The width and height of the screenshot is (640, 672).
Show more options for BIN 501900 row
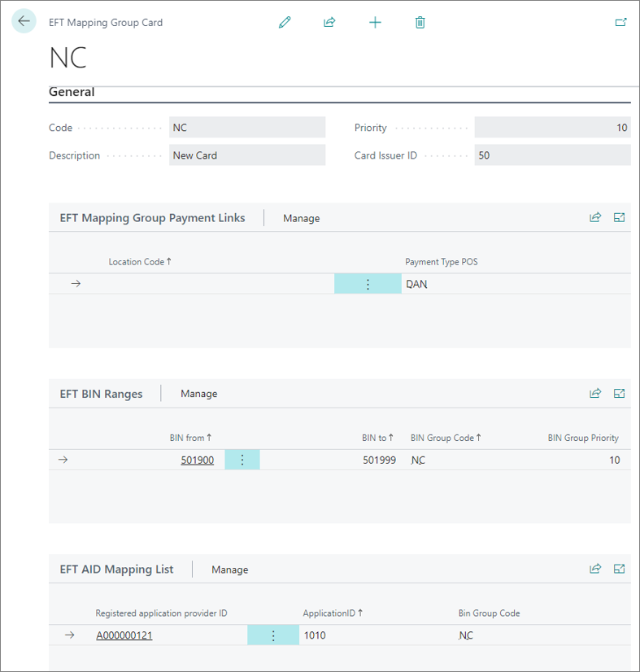[242, 460]
